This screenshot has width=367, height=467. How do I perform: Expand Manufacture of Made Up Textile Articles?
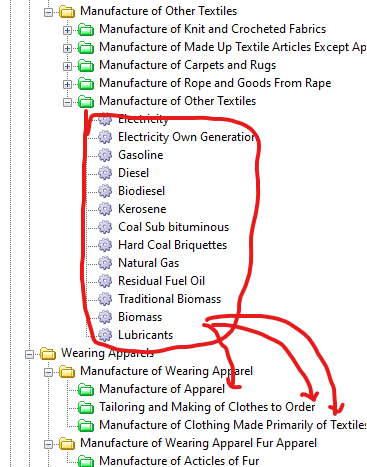click(x=67, y=48)
